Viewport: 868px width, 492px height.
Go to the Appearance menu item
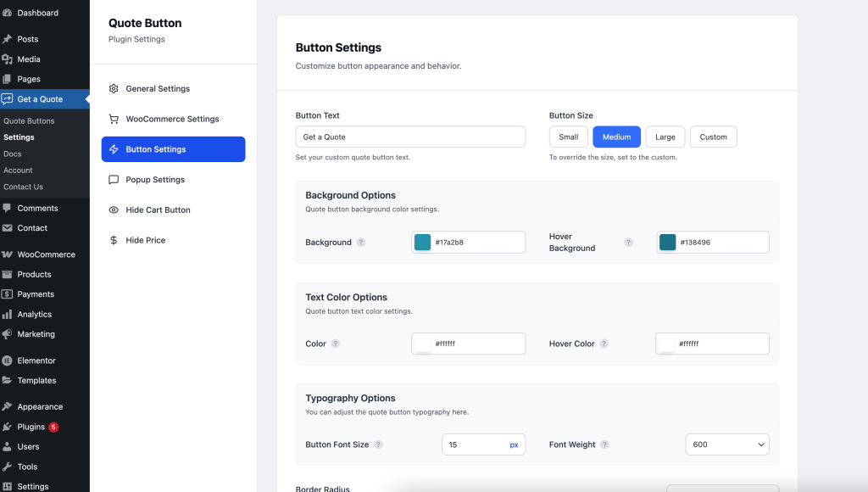40,407
